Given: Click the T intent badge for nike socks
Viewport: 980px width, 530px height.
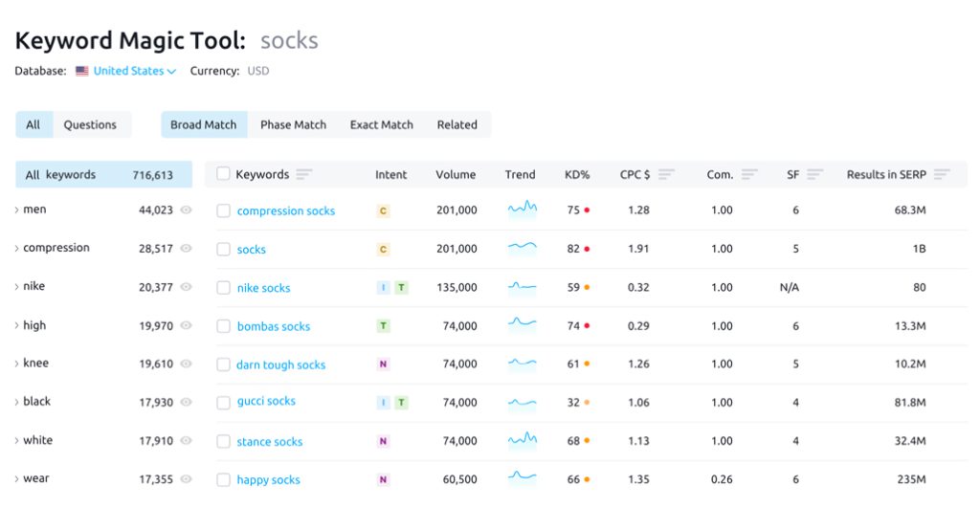Looking at the screenshot, I should click(x=401, y=288).
